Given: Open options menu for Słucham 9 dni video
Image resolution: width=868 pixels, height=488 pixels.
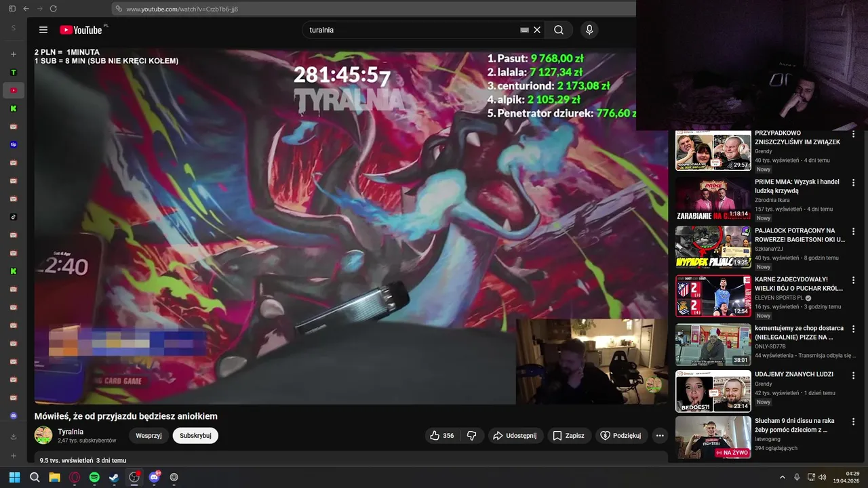Looking at the screenshot, I should point(853,421).
